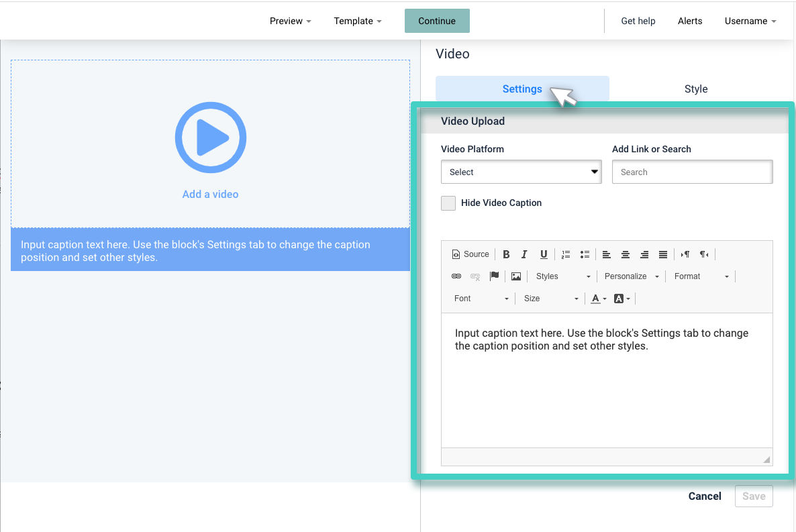Set right-to-left text direction
This screenshot has height=532, width=796.
pyautogui.click(x=704, y=254)
